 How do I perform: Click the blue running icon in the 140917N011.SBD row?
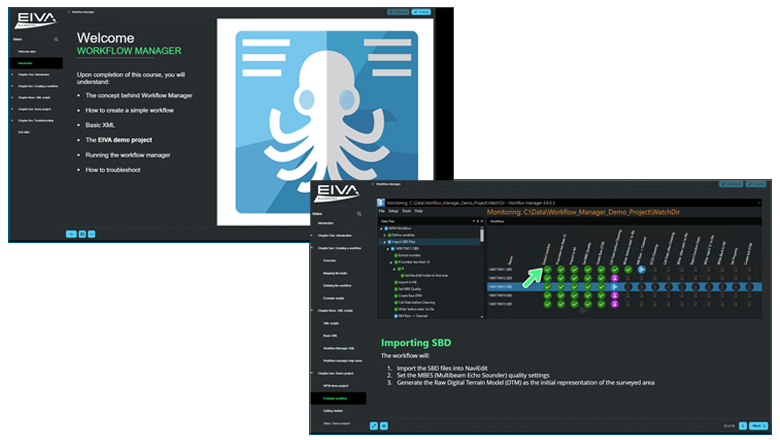coord(642,269)
